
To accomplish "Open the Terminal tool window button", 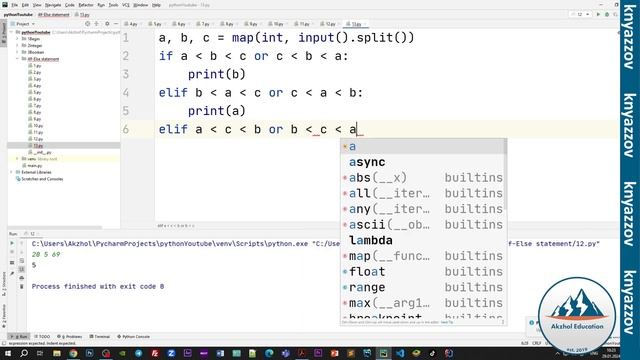I will coord(100,337).
